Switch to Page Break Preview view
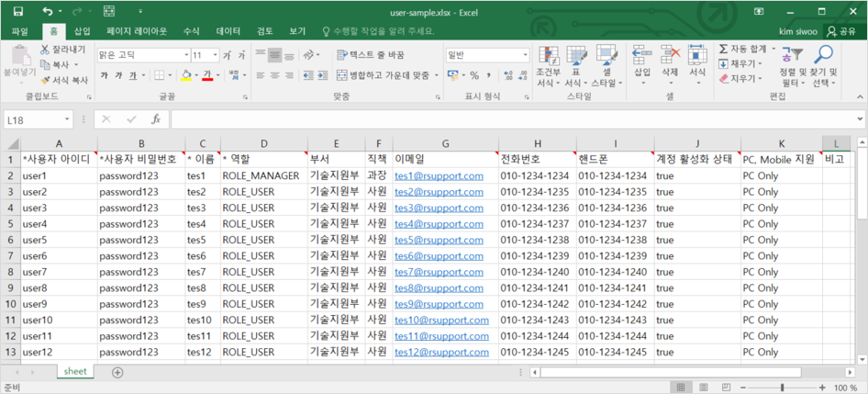The width and height of the screenshot is (868, 394). pyautogui.click(x=727, y=387)
